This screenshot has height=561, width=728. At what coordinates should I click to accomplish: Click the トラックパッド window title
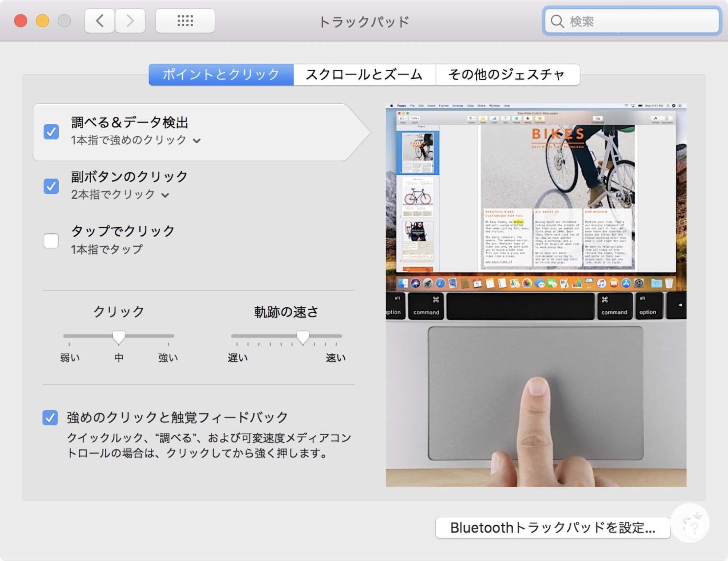click(364, 22)
